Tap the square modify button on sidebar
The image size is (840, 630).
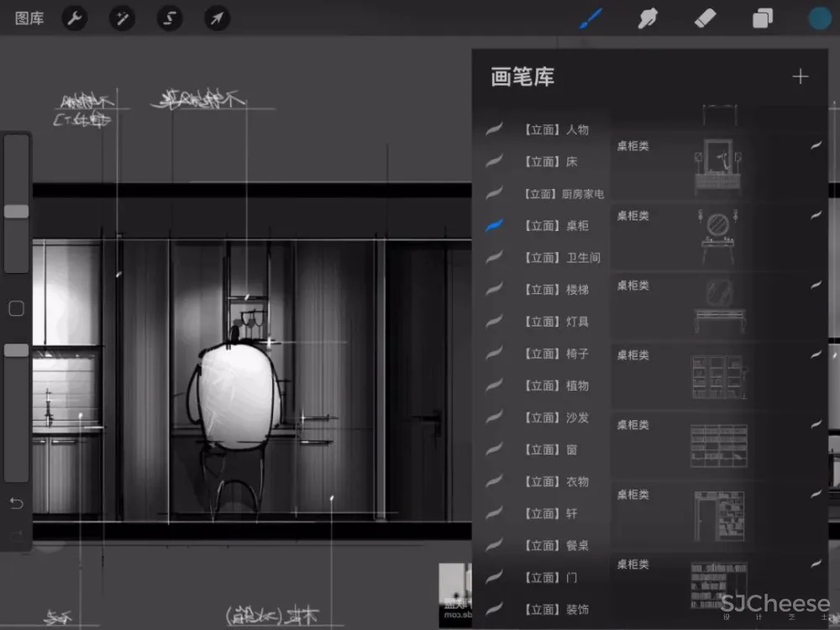coord(16,309)
